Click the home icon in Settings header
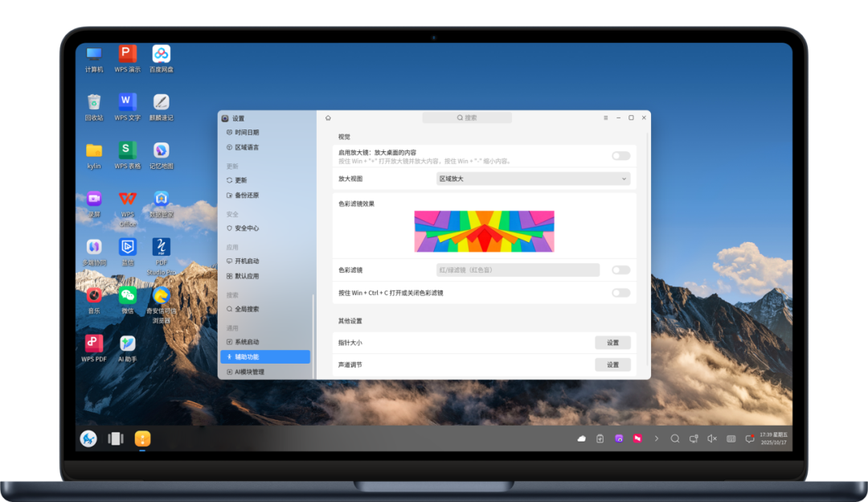 [328, 117]
